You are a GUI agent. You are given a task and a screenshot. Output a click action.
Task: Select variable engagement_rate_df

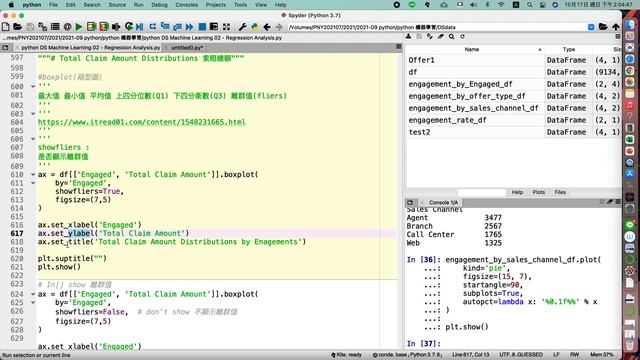coord(513,120)
